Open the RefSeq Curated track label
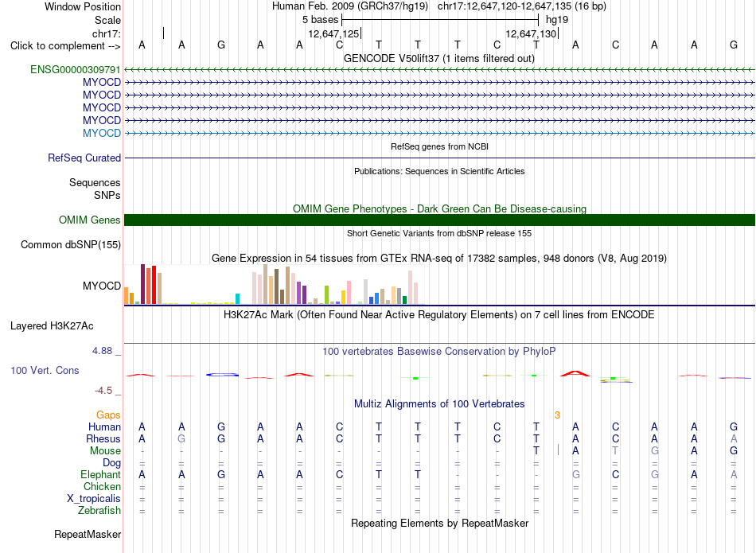Viewport: 756px width, 553px height. [x=84, y=158]
